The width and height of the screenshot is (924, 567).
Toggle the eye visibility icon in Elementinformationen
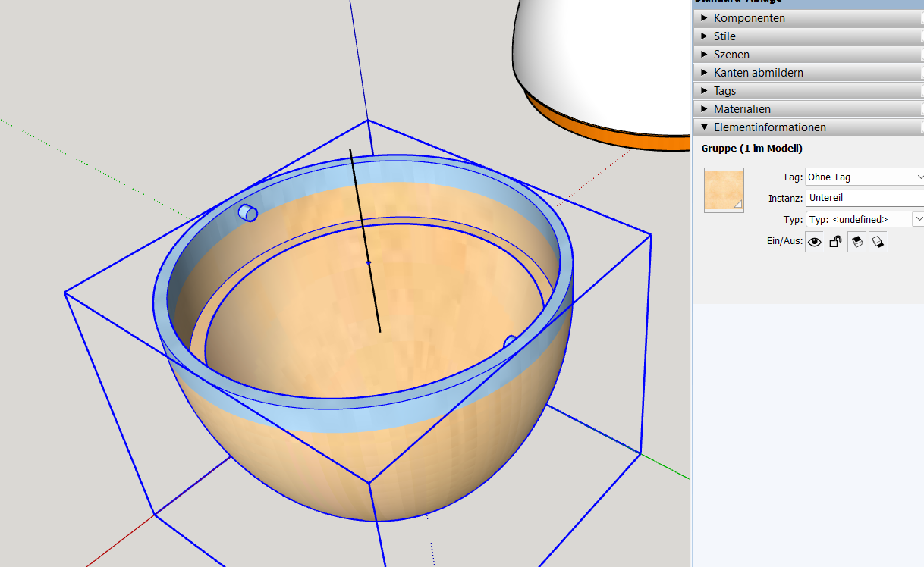[815, 242]
